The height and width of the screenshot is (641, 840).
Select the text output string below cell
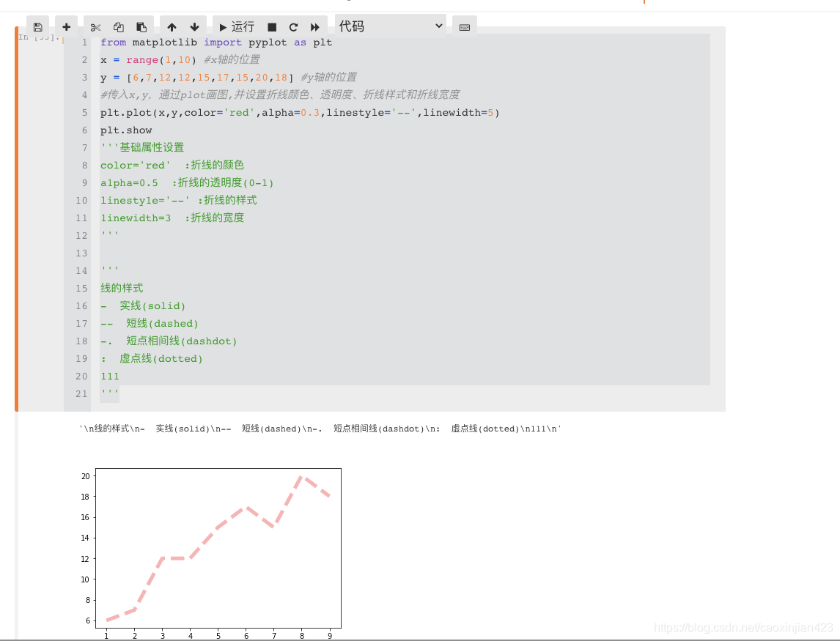coord(320,429)
